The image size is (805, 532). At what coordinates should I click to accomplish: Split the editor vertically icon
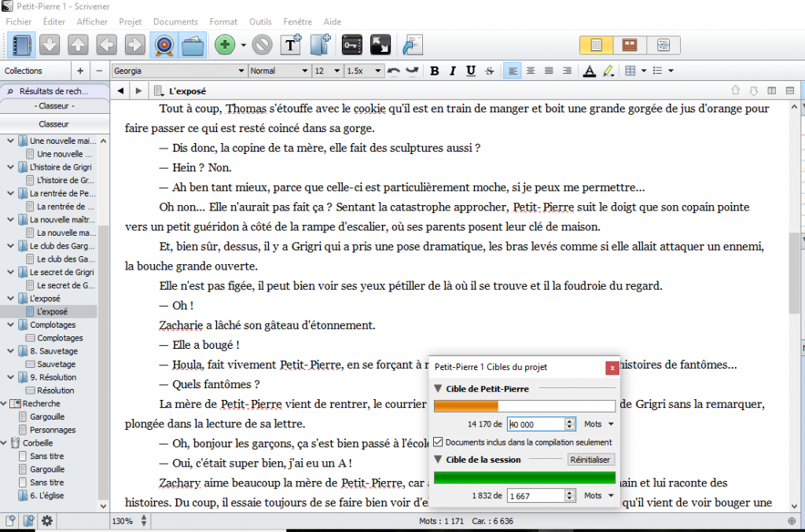click(x=772, y=91)
